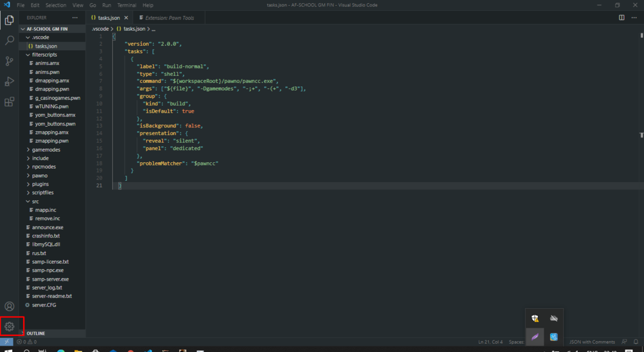Open the Search view in activity bar

tap(9, 40)
